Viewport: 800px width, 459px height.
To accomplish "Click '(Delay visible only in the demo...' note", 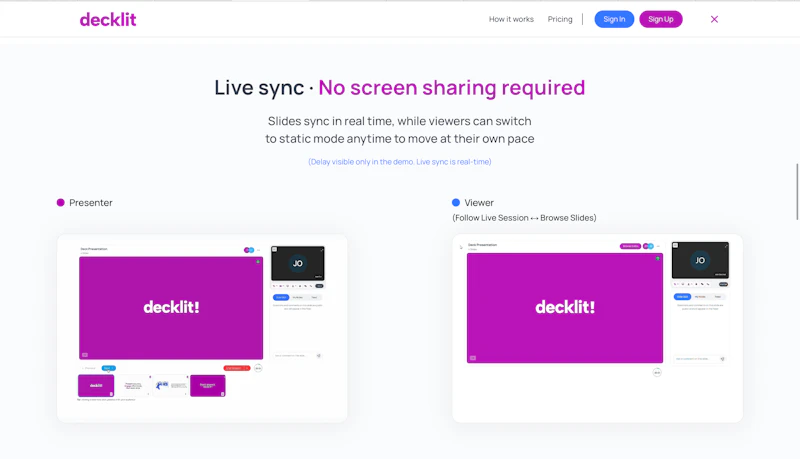I will click(399, 162).
